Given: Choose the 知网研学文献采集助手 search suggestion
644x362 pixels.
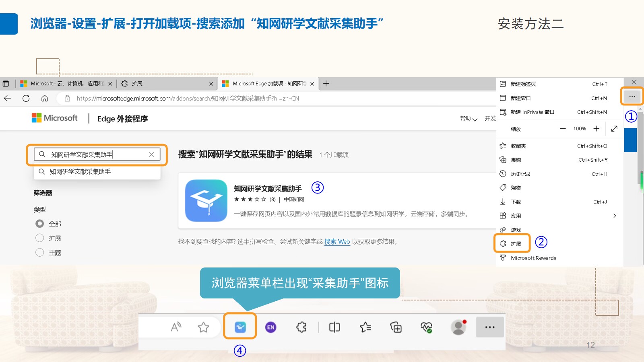Looking at the screenshot, I should click(80, 172).
